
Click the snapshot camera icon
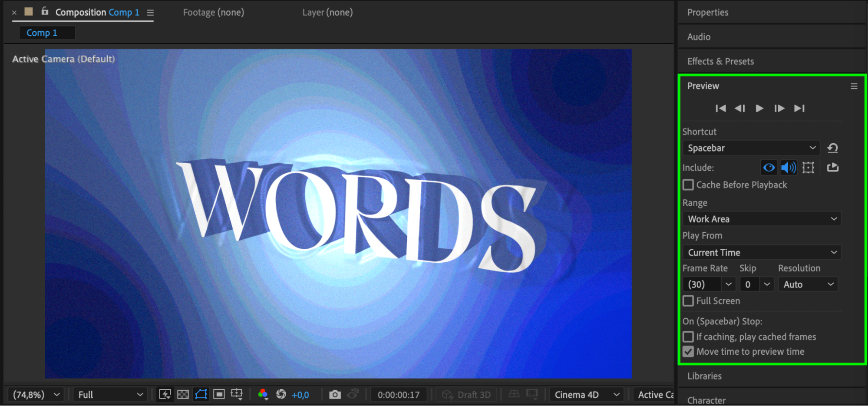335,394
